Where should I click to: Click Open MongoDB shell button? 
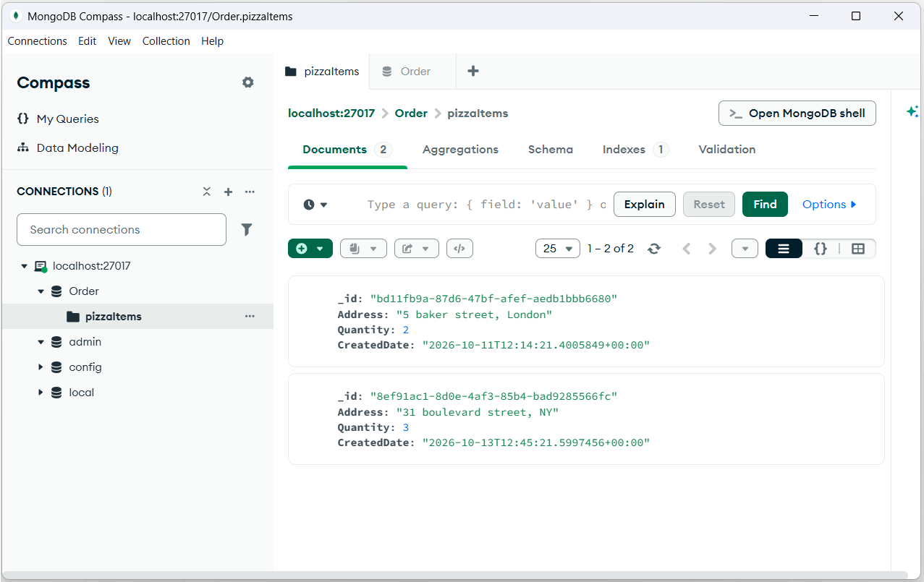[797, 114]
